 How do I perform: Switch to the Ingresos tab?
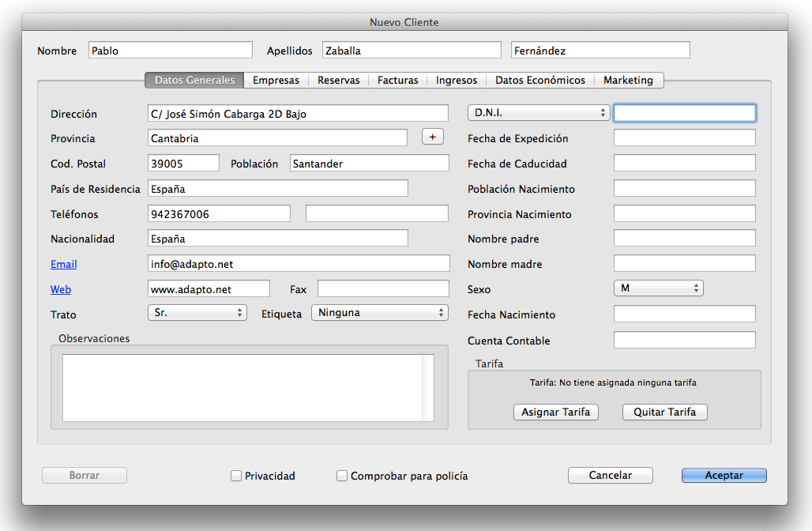[x=457, y=80]
